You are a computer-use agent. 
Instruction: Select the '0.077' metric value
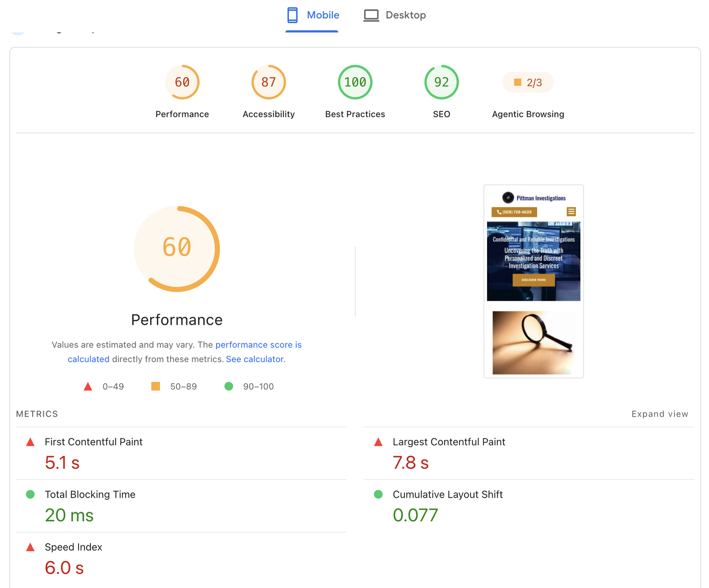pyautogui.click(x=415, y=515)
